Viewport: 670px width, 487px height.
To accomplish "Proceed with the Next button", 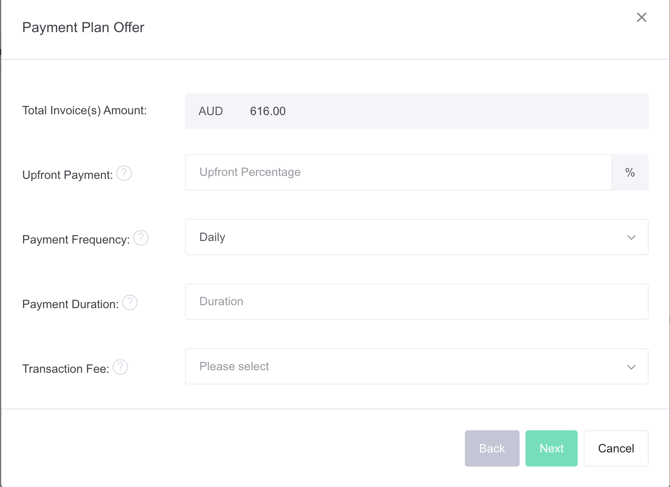I will [551, 448].
